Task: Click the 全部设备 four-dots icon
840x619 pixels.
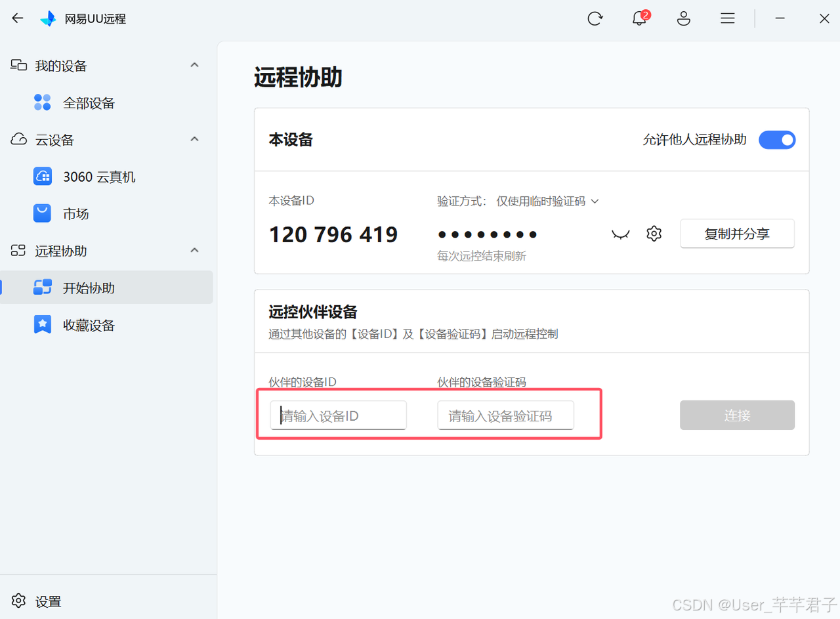Action: pyautogui.click(x=42, y=102)
